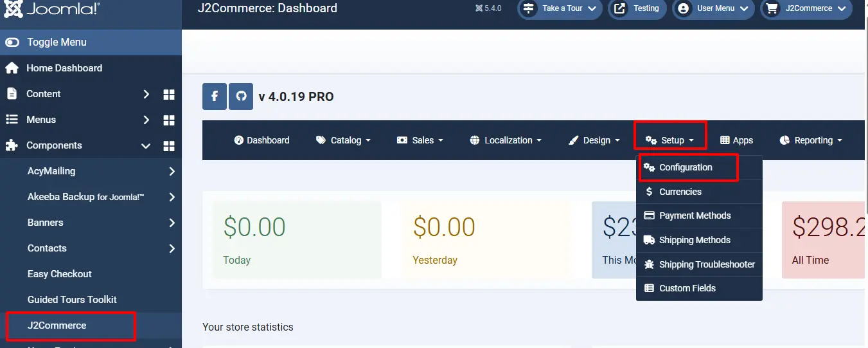Click the external link icon beside Testing

pos(620,8)
